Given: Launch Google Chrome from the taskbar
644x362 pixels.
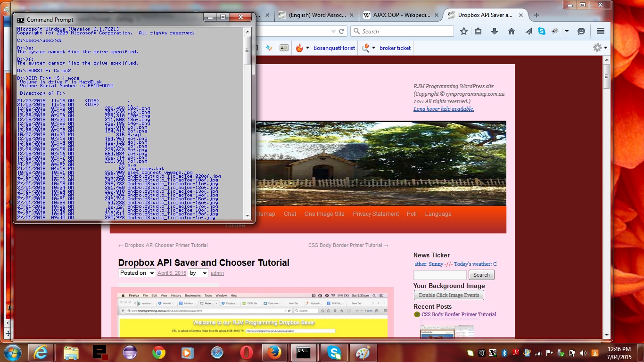Looking at the screenshot, I should tap(159, 352).
